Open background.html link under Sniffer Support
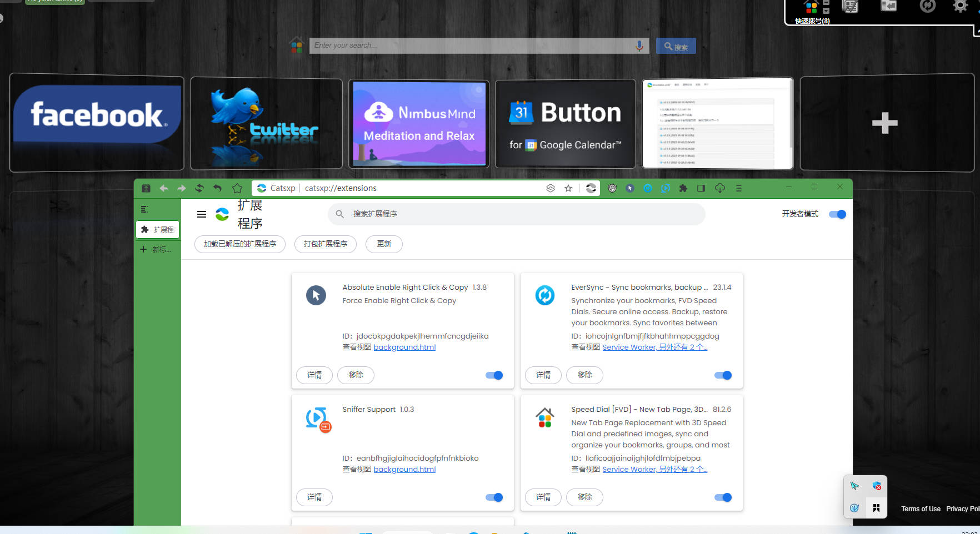Screen dimensions: 980x534 point(404,470)
